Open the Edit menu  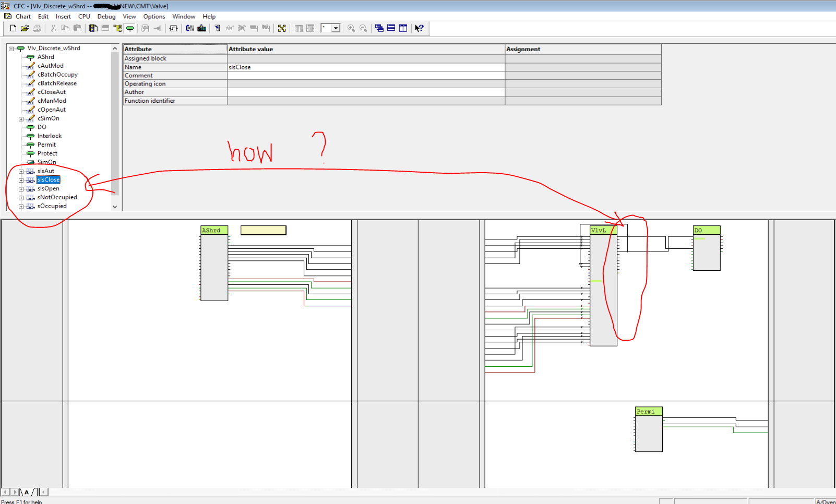(x=43, y=16)
